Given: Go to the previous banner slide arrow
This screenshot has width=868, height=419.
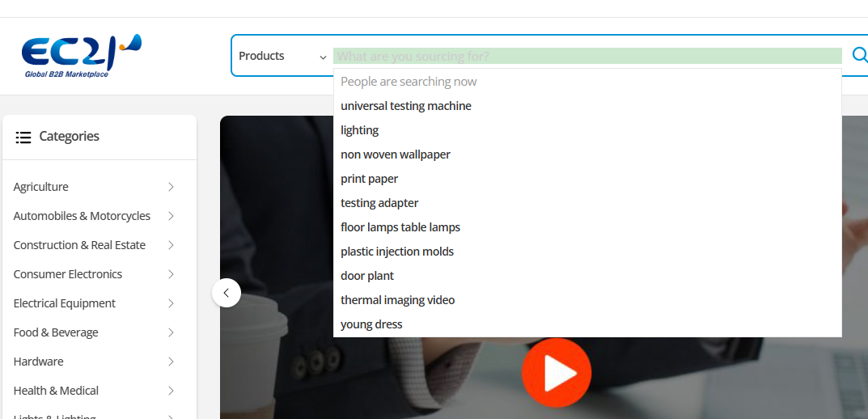Looking at the screenshot, I should pyautogui.click(x=227, y=293).
